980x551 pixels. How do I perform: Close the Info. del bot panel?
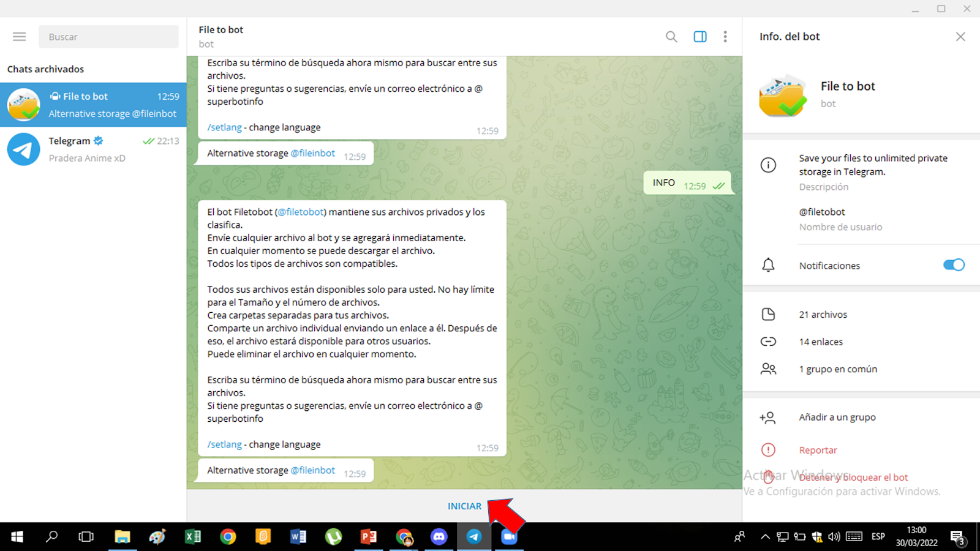pos(960,37)
